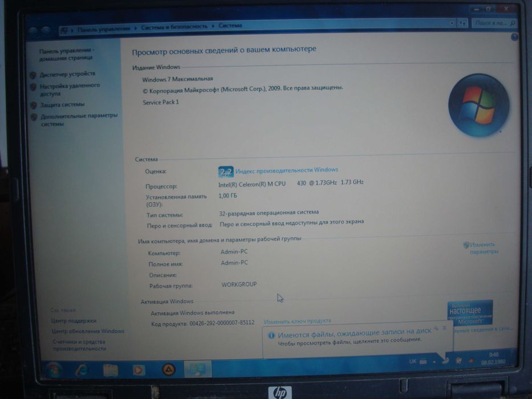This screenshot has width=532, height=399.
Task: Click the UK language indicator in tray
Action: 413,361
